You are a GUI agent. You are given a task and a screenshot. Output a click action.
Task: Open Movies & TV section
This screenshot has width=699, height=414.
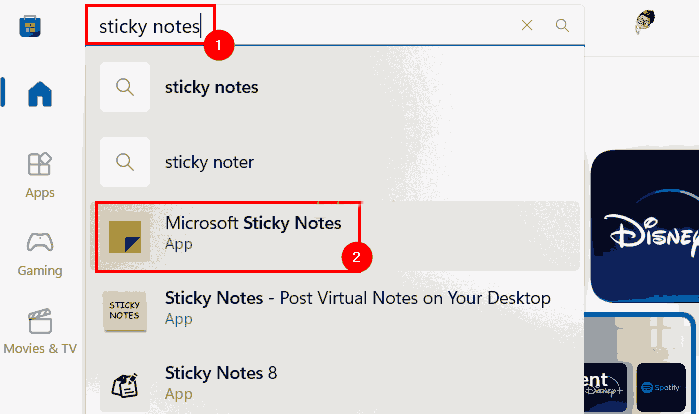click(x=40, y=332)
